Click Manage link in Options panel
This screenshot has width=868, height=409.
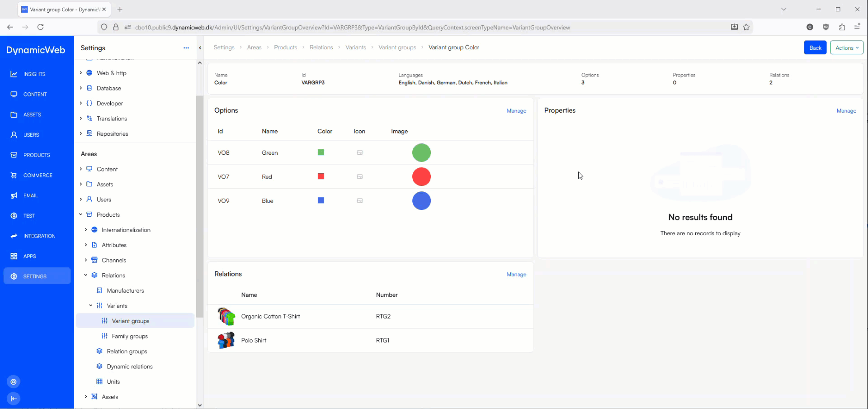pos(516,111)
